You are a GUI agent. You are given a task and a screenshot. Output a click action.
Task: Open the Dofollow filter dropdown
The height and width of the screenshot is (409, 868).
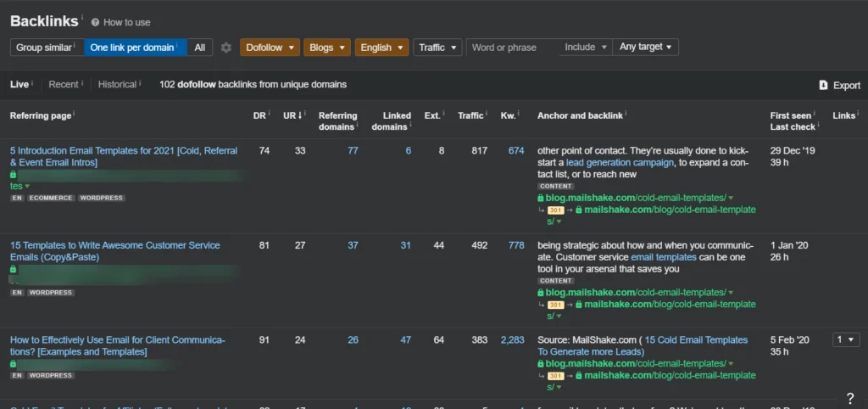(x=270, y=48)
